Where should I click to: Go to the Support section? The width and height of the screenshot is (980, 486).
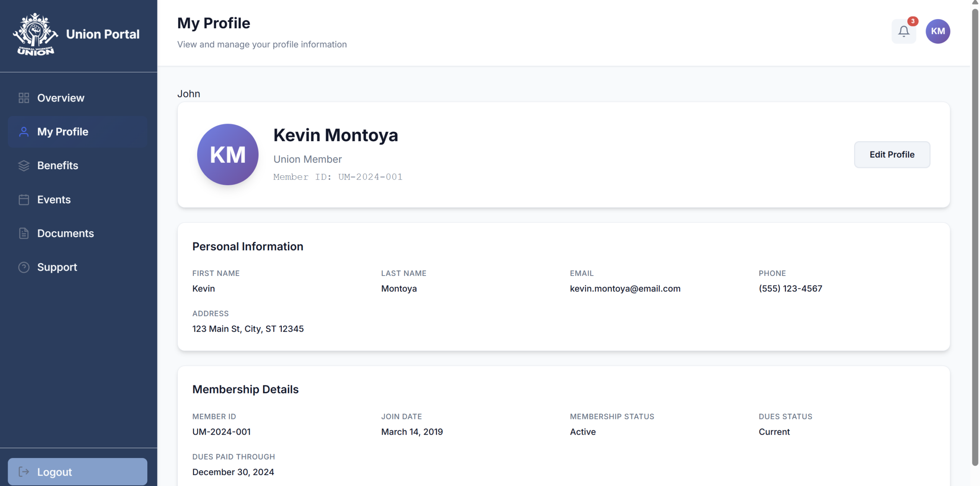pyautogui.click(x=57, y=267)
